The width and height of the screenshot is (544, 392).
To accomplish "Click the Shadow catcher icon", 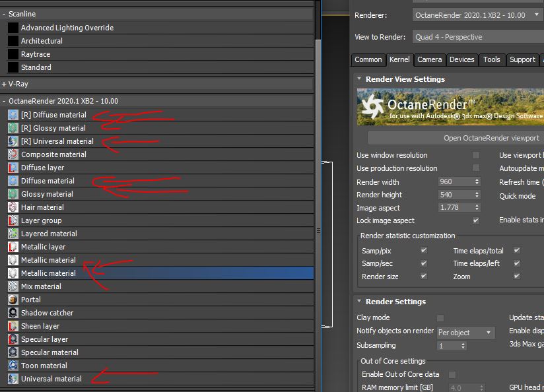I will pyautogui.click(x=13, y=313).
